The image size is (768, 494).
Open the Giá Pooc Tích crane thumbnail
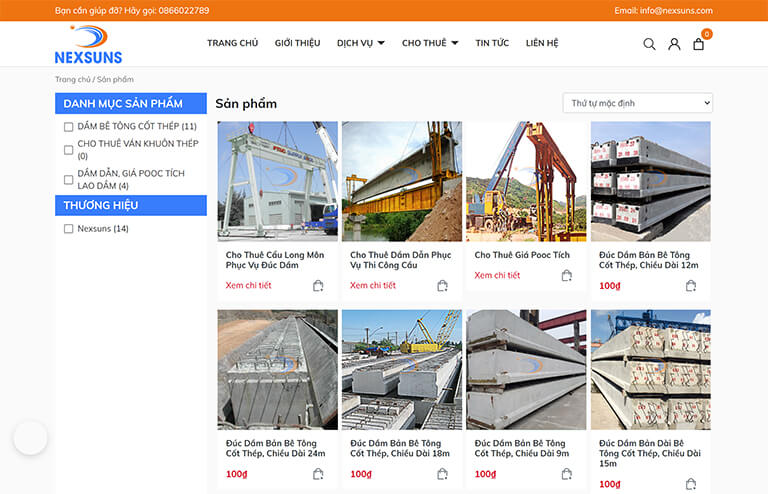pos(526,181)
